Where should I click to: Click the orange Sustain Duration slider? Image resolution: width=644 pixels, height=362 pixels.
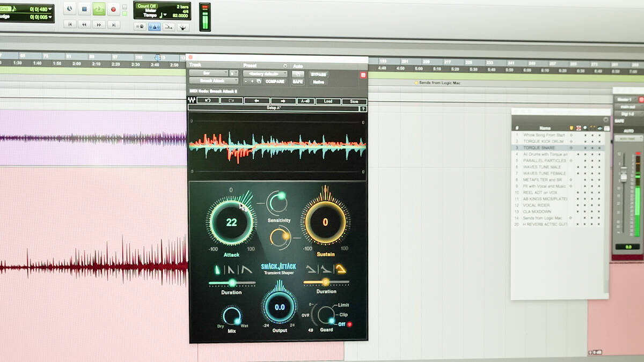point(326,282)
